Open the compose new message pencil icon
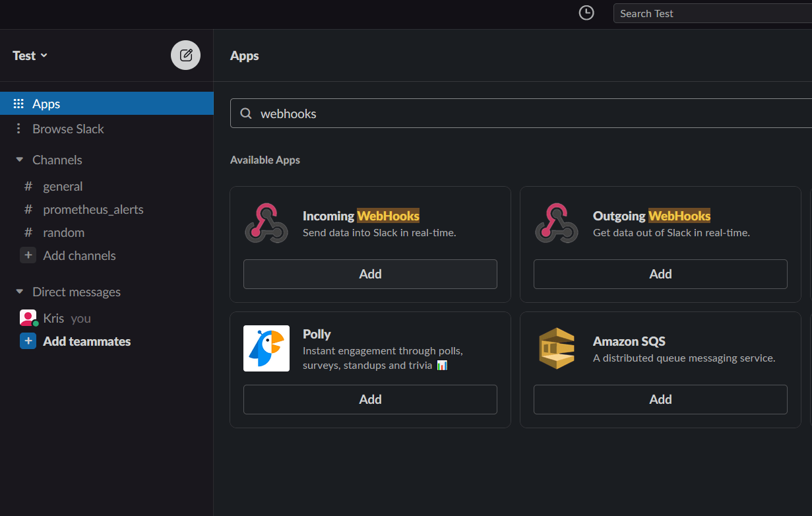Viewport: 812px width, 516px height. pyautogui.click(x=185, y=55)
